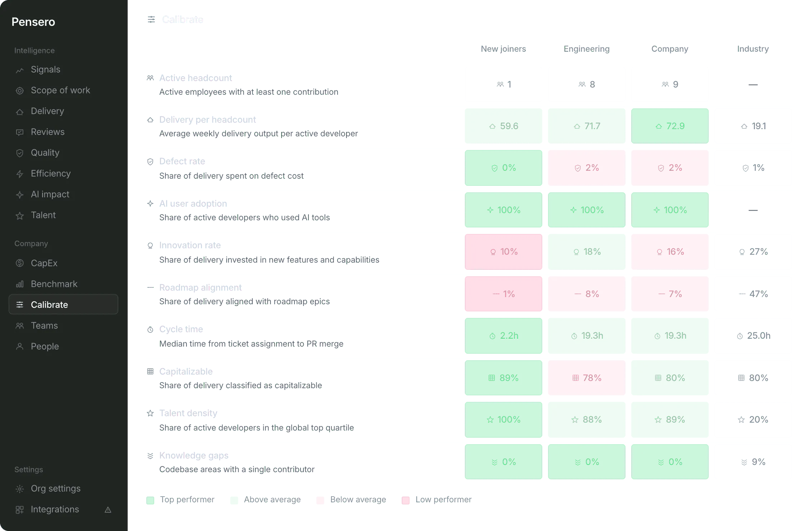Open the Delivery per headcount metric link
812x531 pixels.
(x=207, y=119)
